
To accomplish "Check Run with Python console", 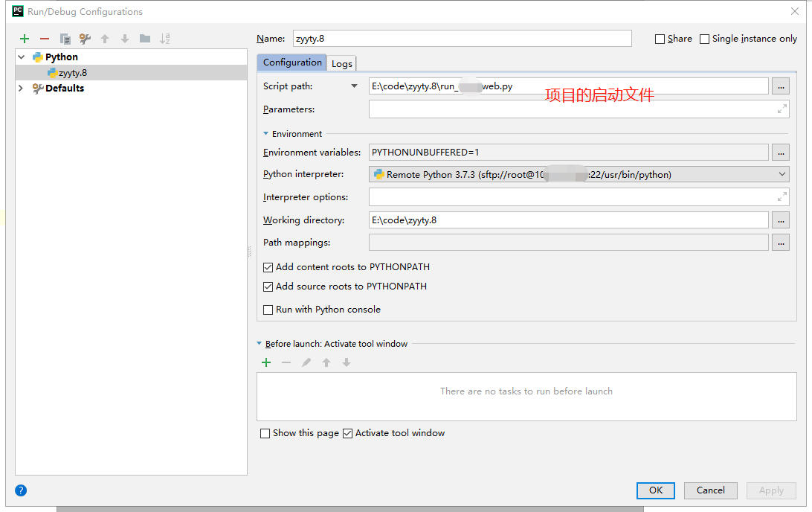I will tap(267, 310).
